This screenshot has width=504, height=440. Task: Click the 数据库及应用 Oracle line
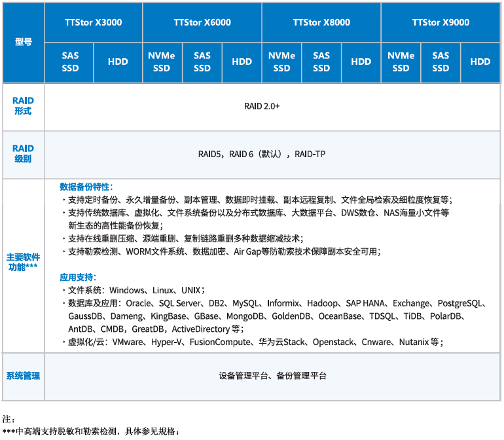(x=275, y=303)
